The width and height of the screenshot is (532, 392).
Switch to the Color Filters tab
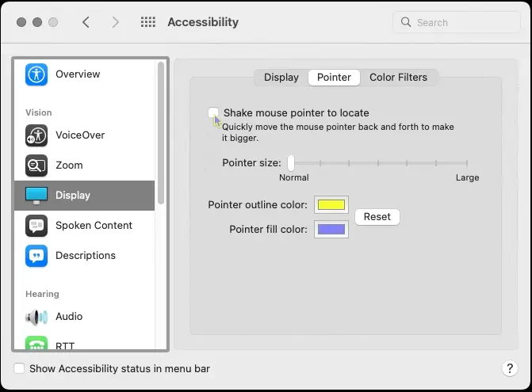point(398,78)
